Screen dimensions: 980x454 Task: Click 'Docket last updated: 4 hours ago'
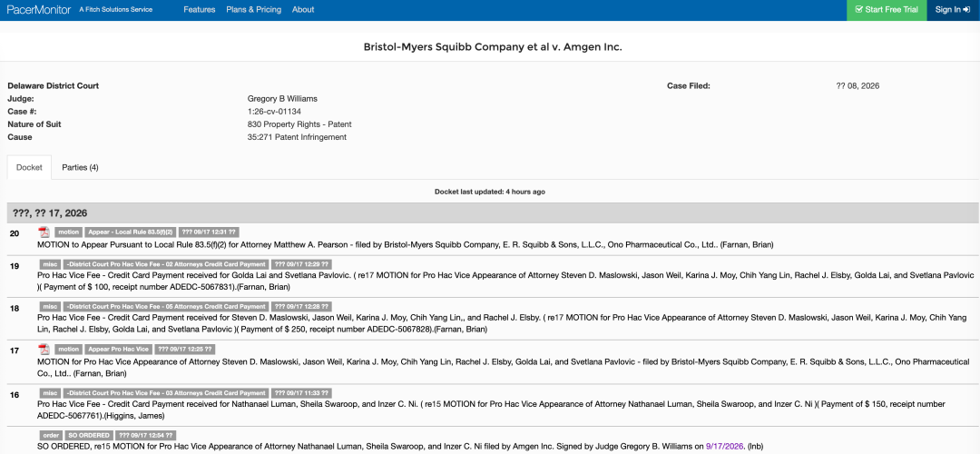point(490,192)
